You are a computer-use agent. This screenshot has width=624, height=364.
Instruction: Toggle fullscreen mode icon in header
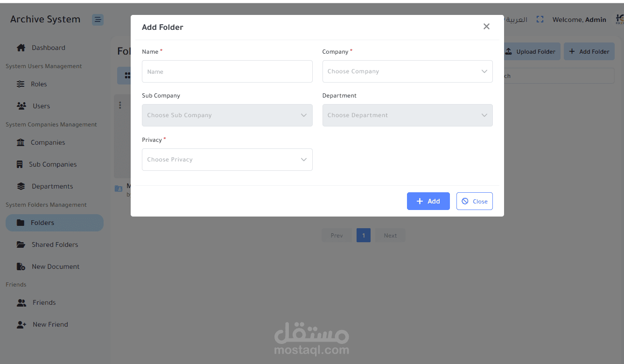click(540, 20)
